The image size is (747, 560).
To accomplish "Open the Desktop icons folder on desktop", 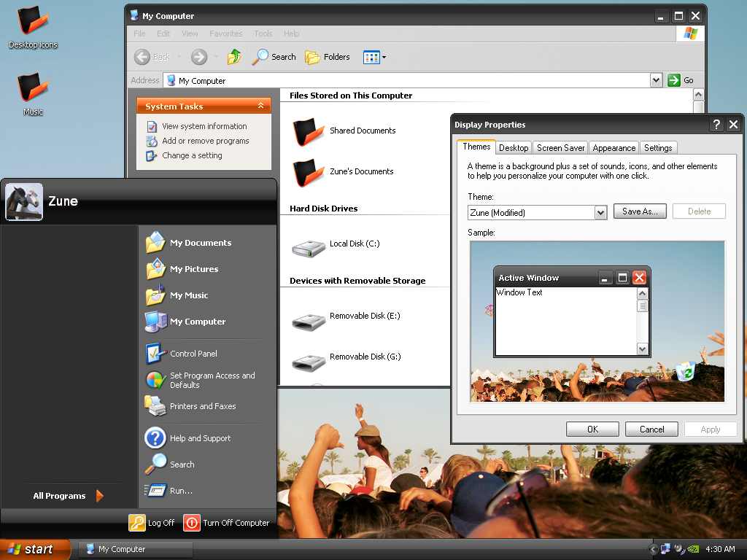I will tap(33, 27).
